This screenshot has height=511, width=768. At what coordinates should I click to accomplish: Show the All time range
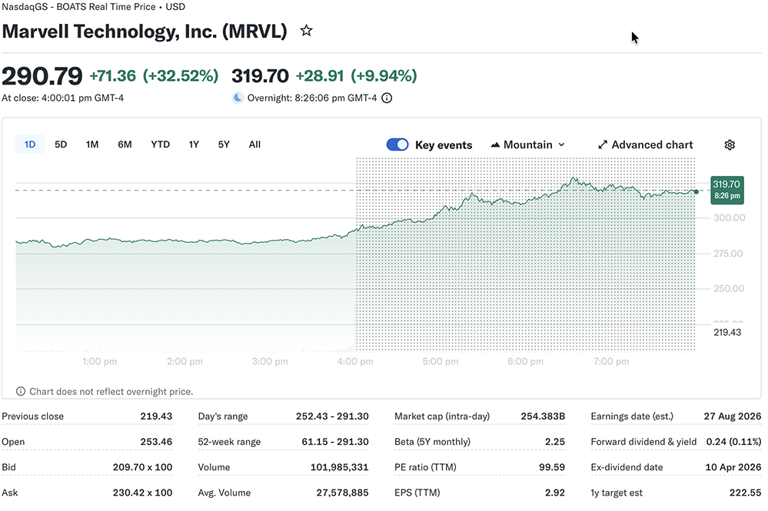pos(255,145)
